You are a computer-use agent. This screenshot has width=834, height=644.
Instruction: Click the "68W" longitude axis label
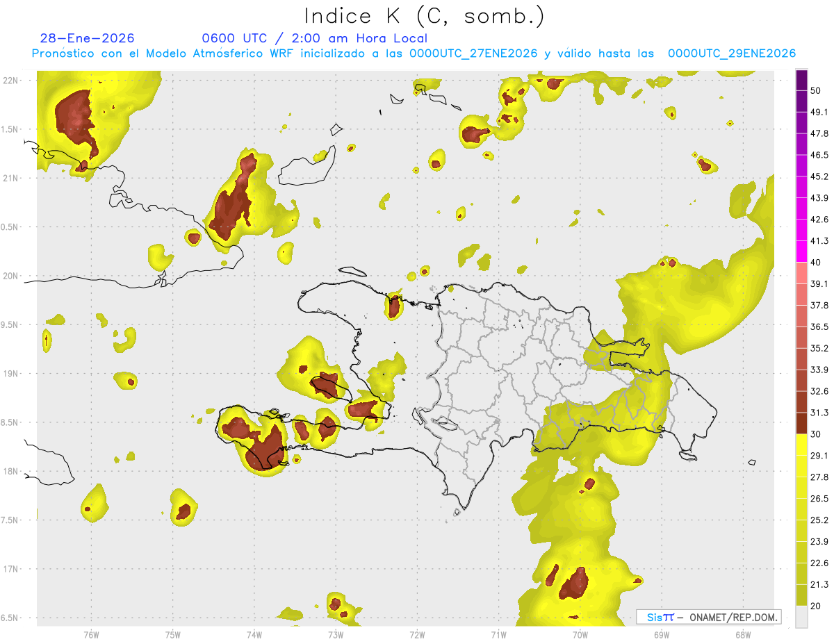(x=742, y=634)
